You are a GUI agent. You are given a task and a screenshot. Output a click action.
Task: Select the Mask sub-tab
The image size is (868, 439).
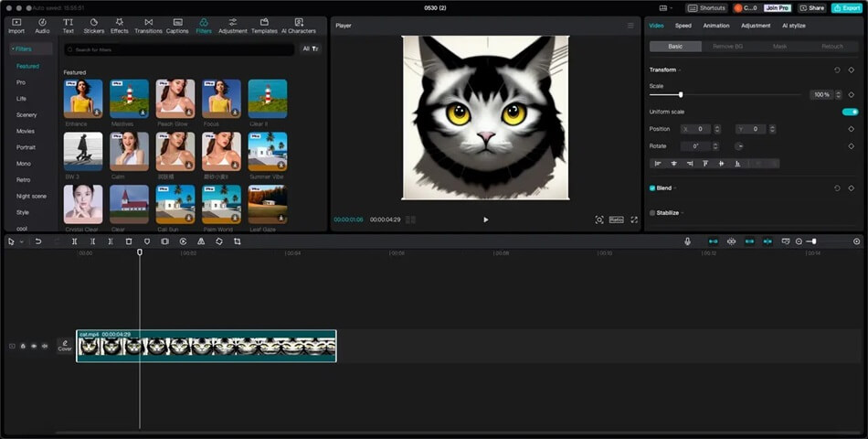[x=779, y=47]
